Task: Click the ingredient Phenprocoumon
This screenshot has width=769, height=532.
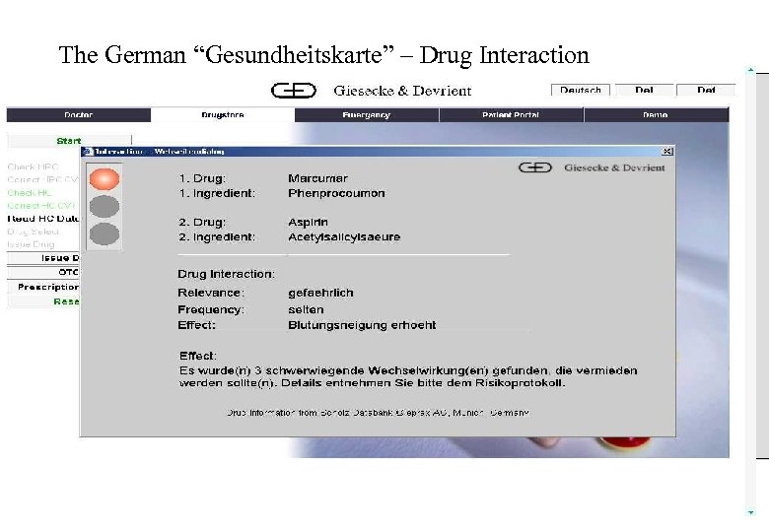Action: tap(336, 193)
